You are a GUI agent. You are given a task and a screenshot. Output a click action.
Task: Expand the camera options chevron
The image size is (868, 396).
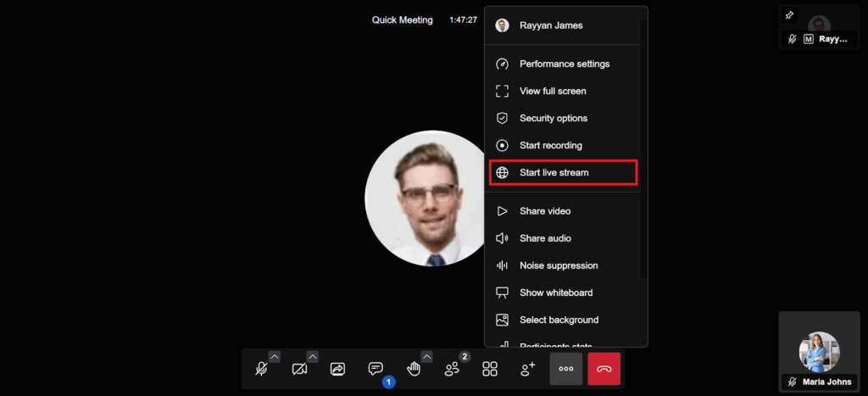pos(312,356)
